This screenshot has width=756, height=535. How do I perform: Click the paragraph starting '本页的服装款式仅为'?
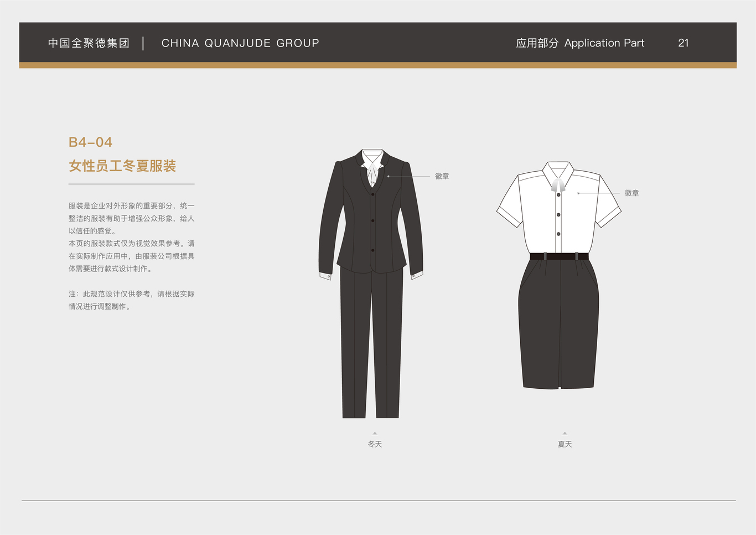pyautogui.click(x=132, y=256)
